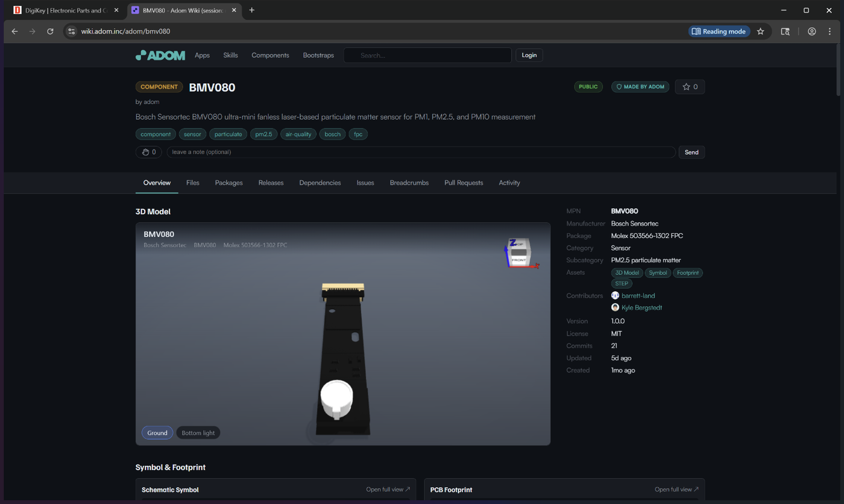Image resolution: width=844 pixels, height=504 pixels.
Task: Click the Bosch Sensortec manufacturer value
Action: click(x=635, y=224)
